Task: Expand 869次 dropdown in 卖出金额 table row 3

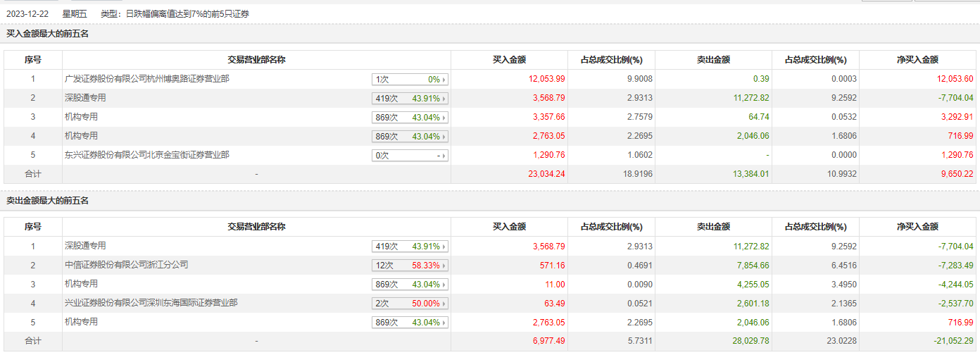Action: point(410,285)
